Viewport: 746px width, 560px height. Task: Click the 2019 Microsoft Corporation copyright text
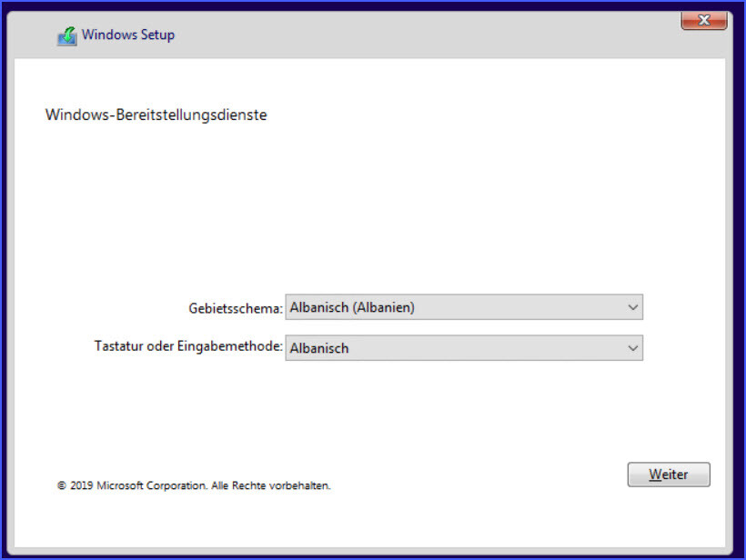click(x=194, y=485)
